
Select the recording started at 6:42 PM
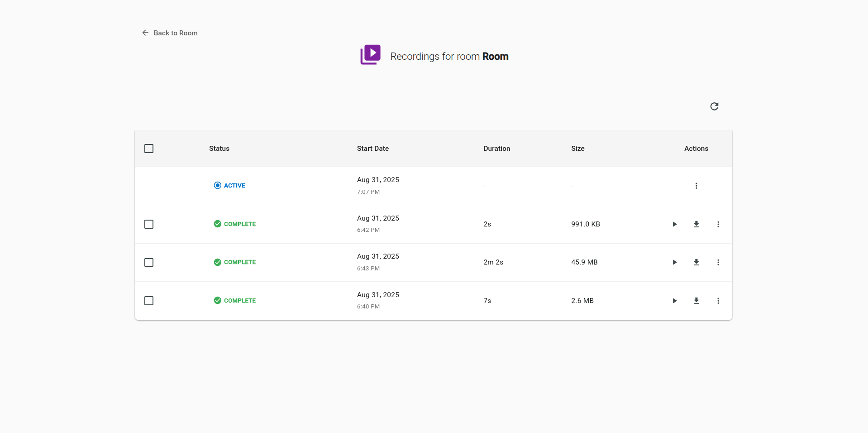point(149,224)
